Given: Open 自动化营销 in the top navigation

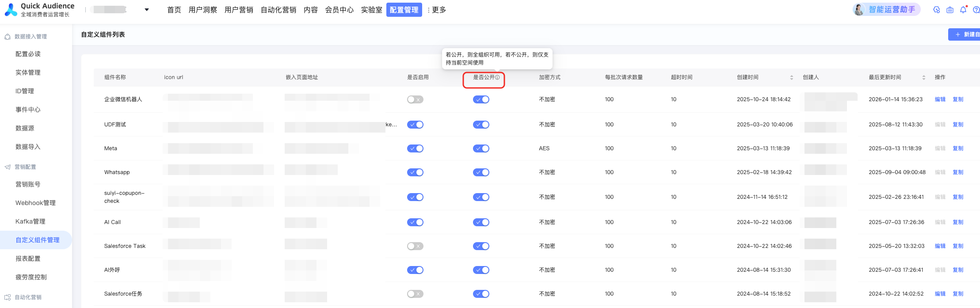Looking at the screenshot, I should click(x=278, y=10).
